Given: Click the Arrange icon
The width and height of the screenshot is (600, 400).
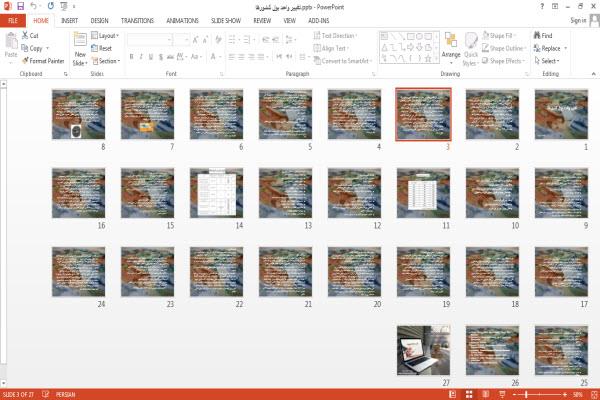Looking at the screenshot, I should (x=451, y=49).
